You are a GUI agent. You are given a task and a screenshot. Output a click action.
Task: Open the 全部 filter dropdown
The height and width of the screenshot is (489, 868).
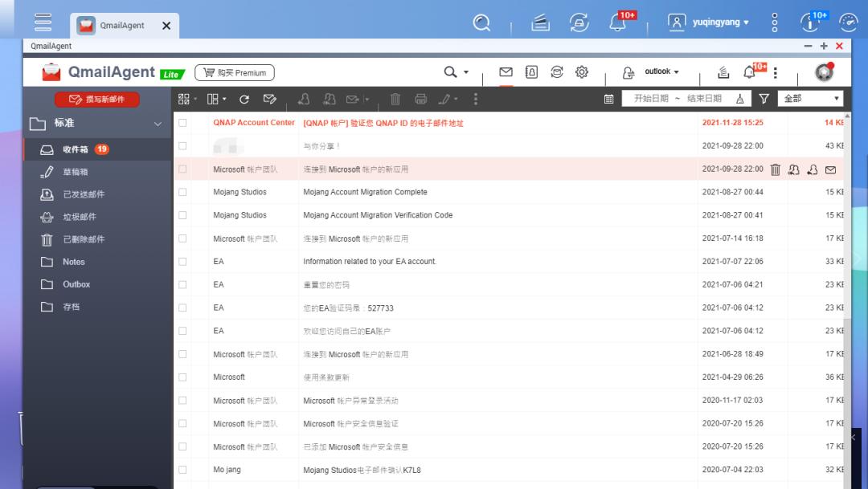[x=812, y=99]
